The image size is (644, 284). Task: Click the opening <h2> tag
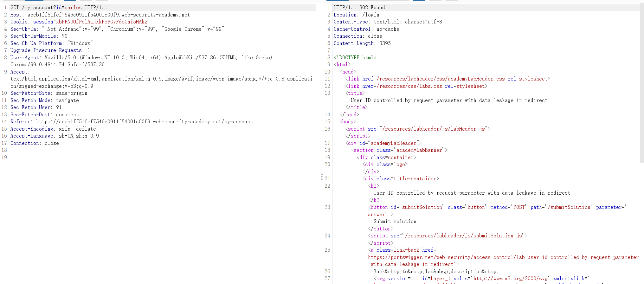374,186
